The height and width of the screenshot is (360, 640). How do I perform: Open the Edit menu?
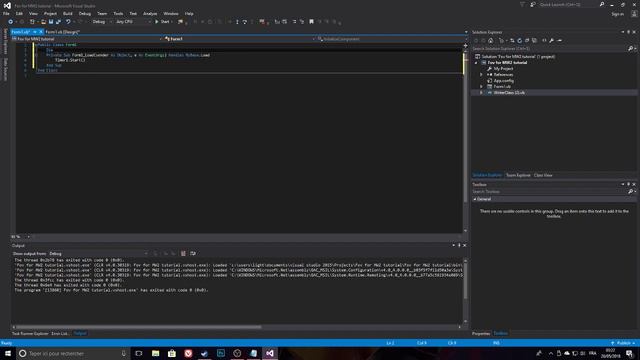[x=19, y=13]
